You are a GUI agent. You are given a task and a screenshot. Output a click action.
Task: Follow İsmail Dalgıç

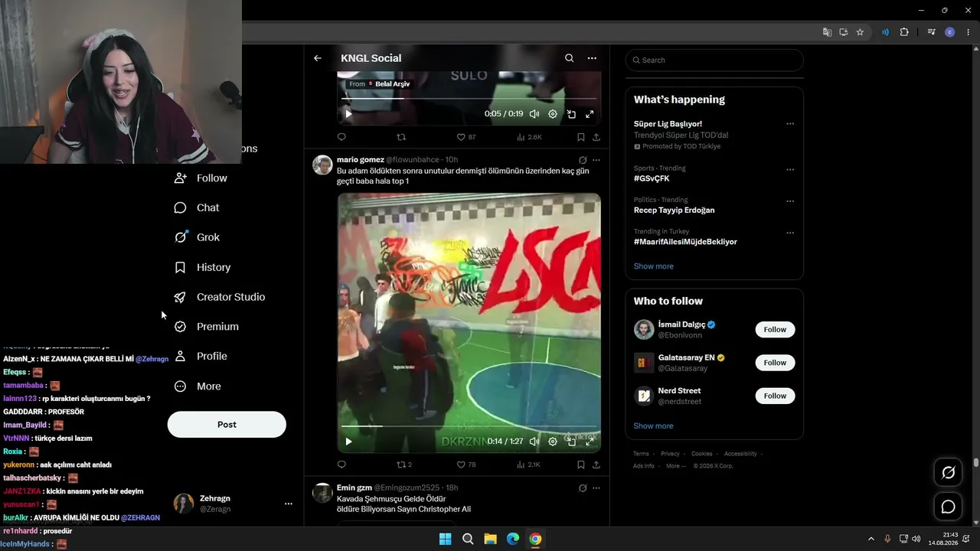pos(775,330)
